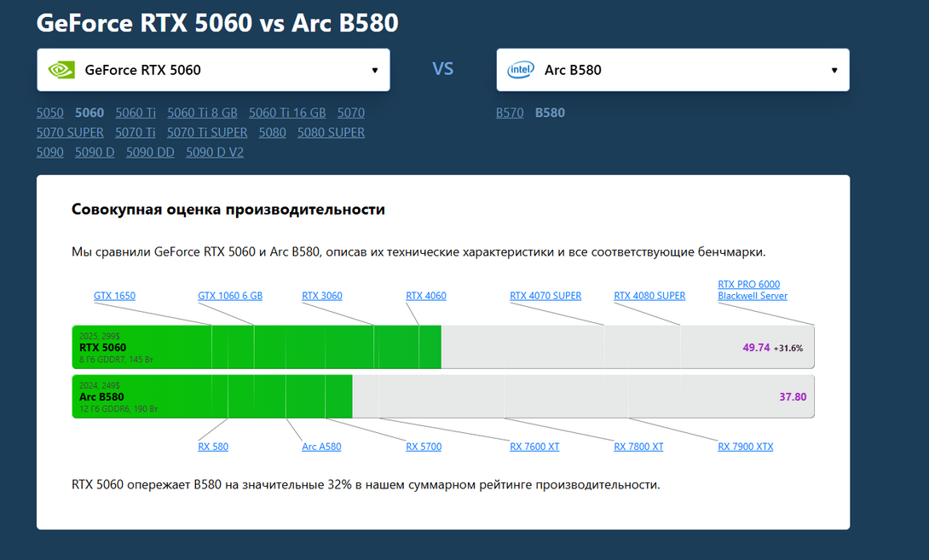Click the Intel logo icon

coord(520,70)
